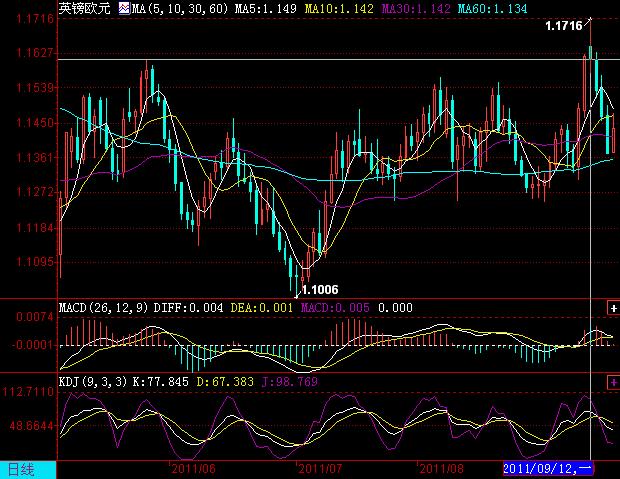
Task: Expand the MACD panel plus button
Action: (613, 308)
